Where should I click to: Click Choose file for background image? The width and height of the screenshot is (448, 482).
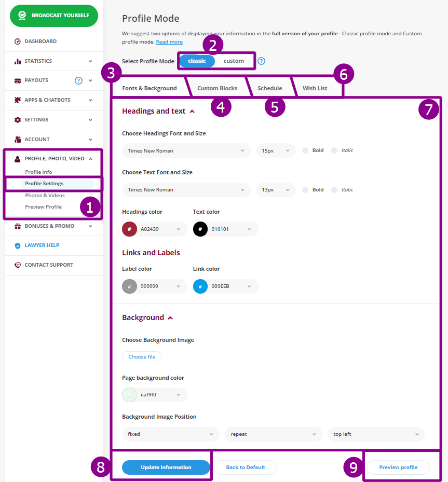(142, 357)
